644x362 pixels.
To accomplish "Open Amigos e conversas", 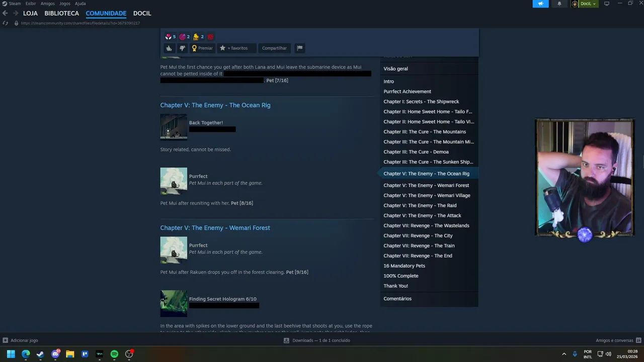I will 618,340.
